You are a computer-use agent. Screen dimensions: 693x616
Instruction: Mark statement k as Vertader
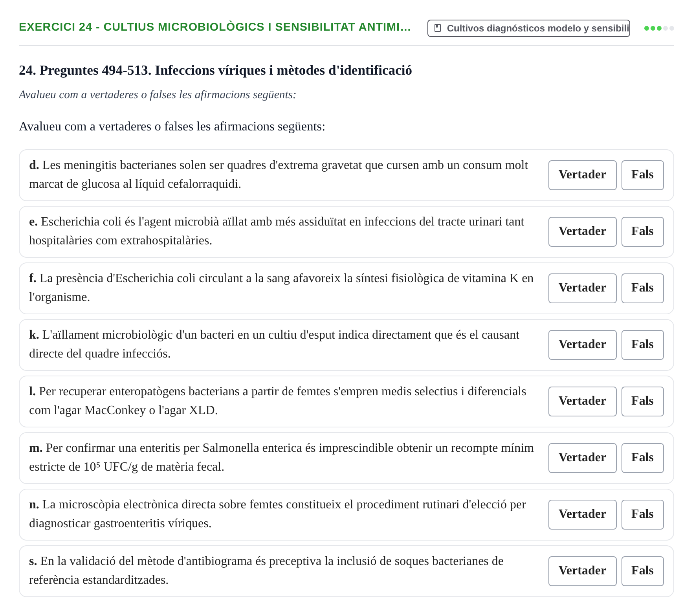click(x=582, y=345)
